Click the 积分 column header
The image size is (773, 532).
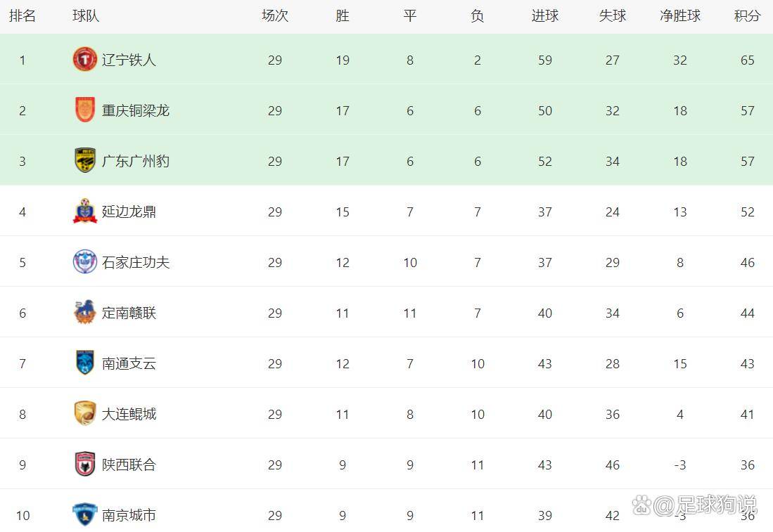[x=747, y=16]
